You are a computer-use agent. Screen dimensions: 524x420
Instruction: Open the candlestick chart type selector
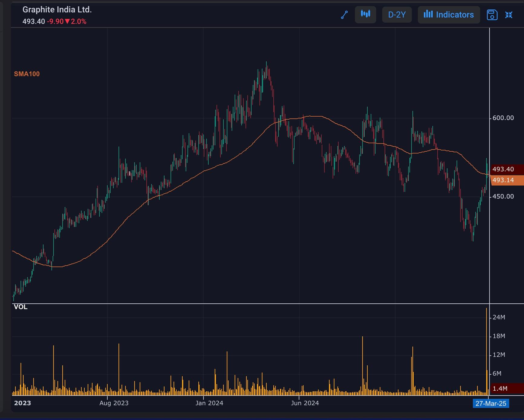pyautogui.click(x=365, y=15)
